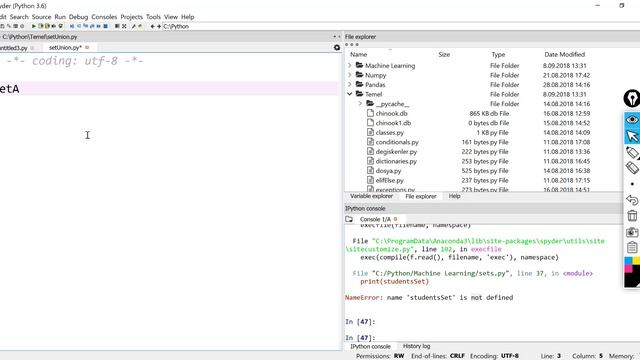Continue execution debug icon
Viewport: 640px width, 360px height.
click(99, 26)
